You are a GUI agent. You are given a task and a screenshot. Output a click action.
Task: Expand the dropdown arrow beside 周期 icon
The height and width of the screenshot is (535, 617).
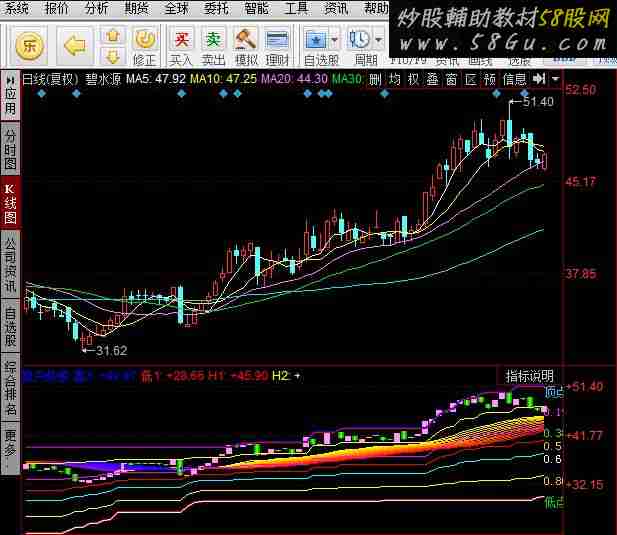pos(378,39)
